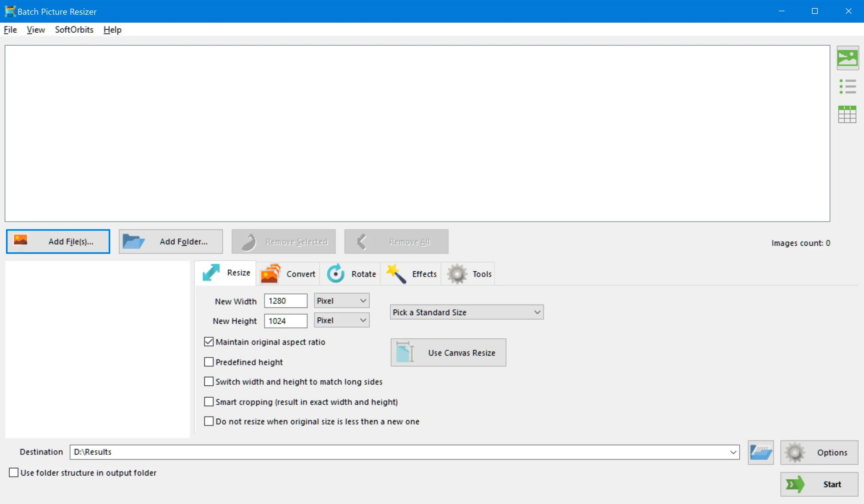Screen dimensions: 864x504
Task: Click the Use Canvas Resize icon button
Action: [x=406, y=353]
